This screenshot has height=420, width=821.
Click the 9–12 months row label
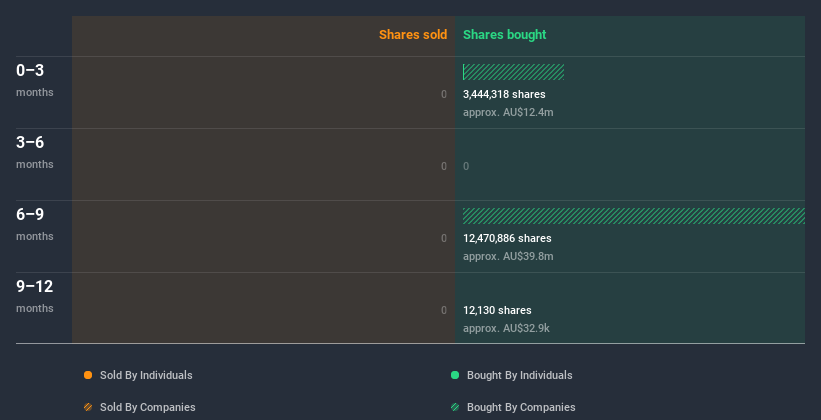pos(35,296)
